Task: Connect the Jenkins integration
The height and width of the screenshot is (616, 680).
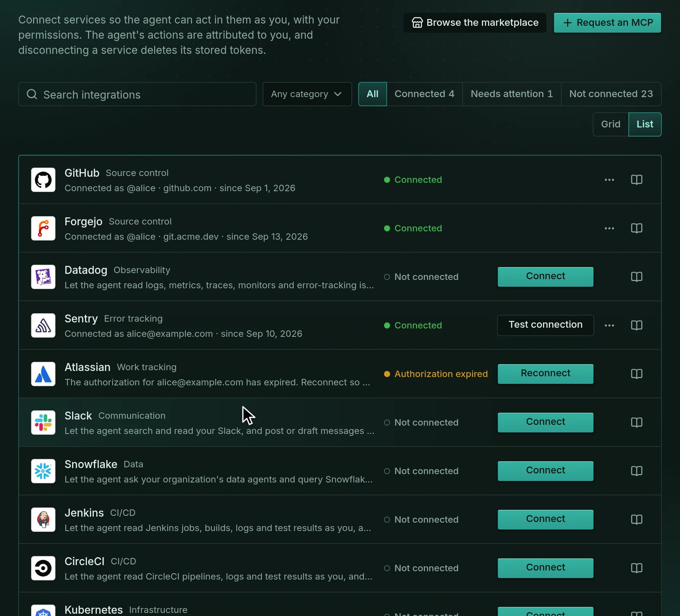Action: coord(546,520)
